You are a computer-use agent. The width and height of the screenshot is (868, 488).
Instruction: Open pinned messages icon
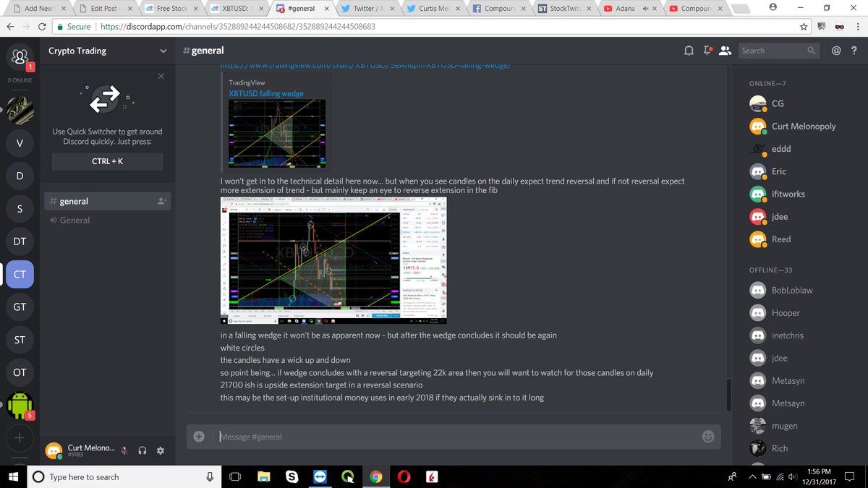(707, 51)
